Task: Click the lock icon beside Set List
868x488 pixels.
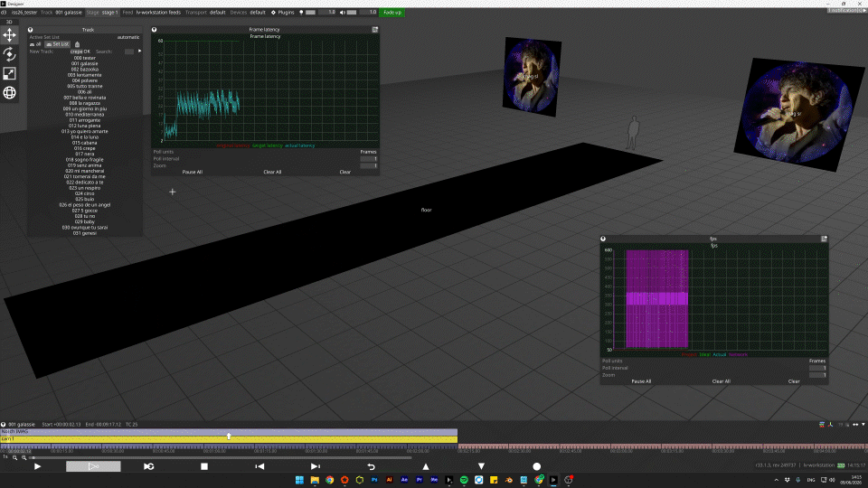Action: [x=77, y=44]
